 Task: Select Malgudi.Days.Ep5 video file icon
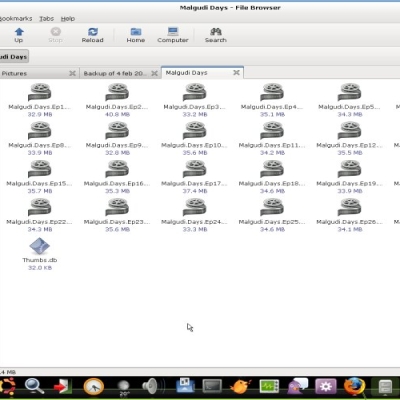tap(349, 92)
